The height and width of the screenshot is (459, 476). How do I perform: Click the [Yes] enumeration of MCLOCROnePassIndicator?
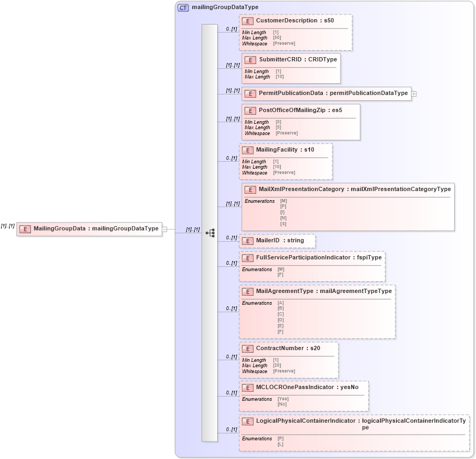[x=282, y=399]
